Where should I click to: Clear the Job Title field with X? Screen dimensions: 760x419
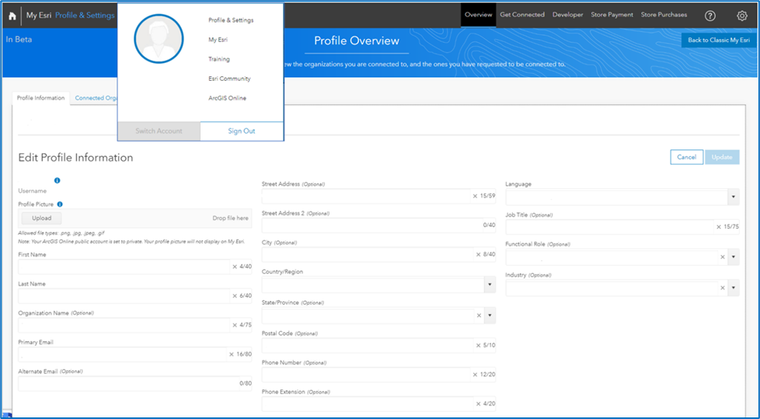[718, 226]
